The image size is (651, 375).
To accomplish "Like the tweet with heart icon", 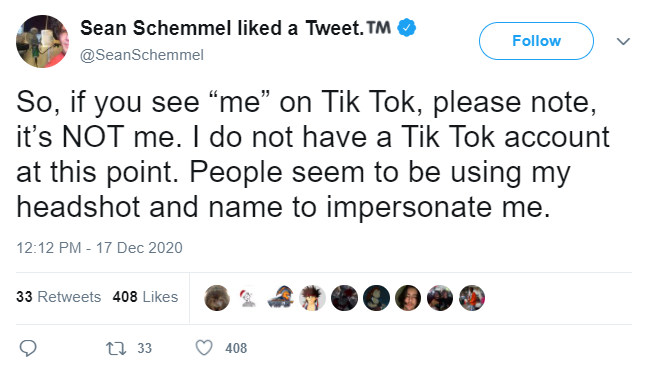I will coord(204,348).
